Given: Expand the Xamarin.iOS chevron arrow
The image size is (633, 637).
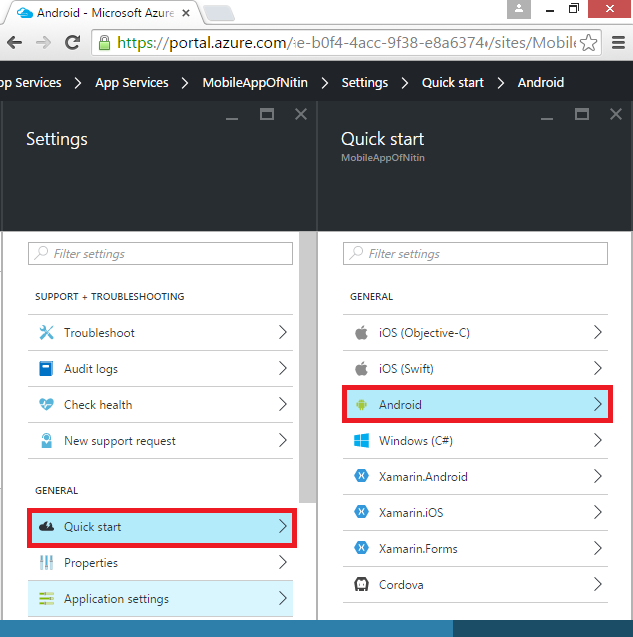Looking at the screenshot, I should point(598,513).
